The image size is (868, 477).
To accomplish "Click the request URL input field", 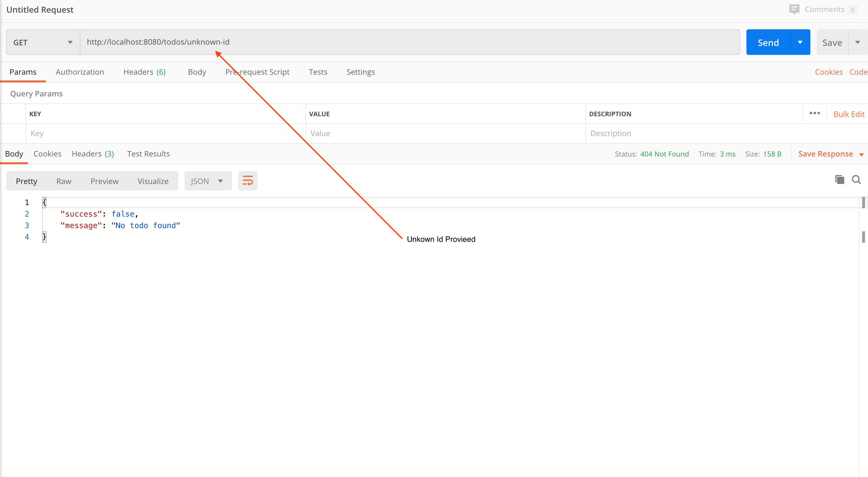I will (410, 42).
